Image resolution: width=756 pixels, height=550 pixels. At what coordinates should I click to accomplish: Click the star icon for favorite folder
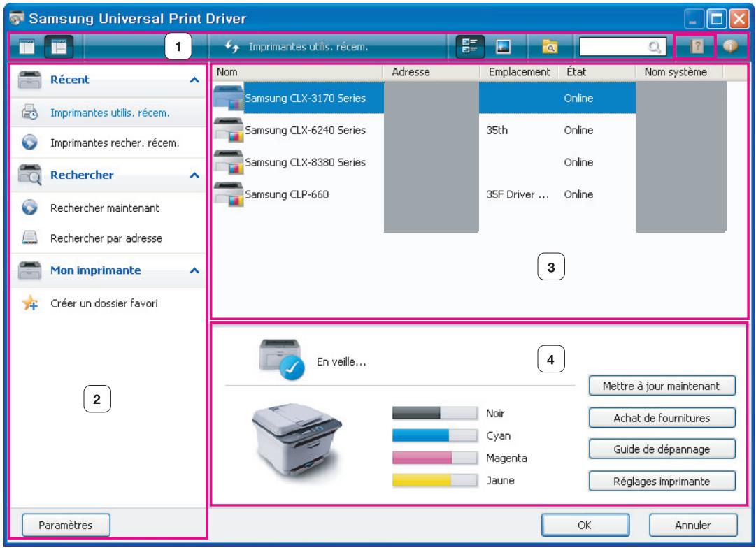tap(30, 303)
